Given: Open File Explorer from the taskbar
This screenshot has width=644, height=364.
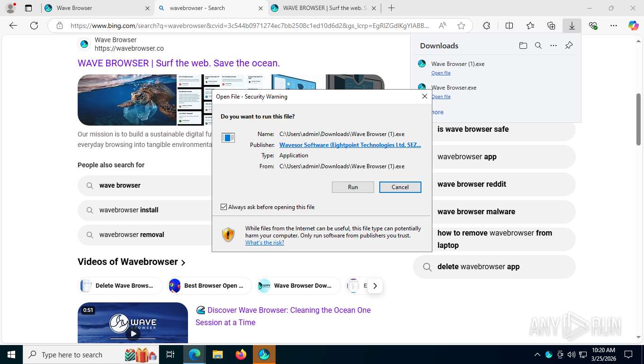Looking at the screenshot, I should [217, 355].
